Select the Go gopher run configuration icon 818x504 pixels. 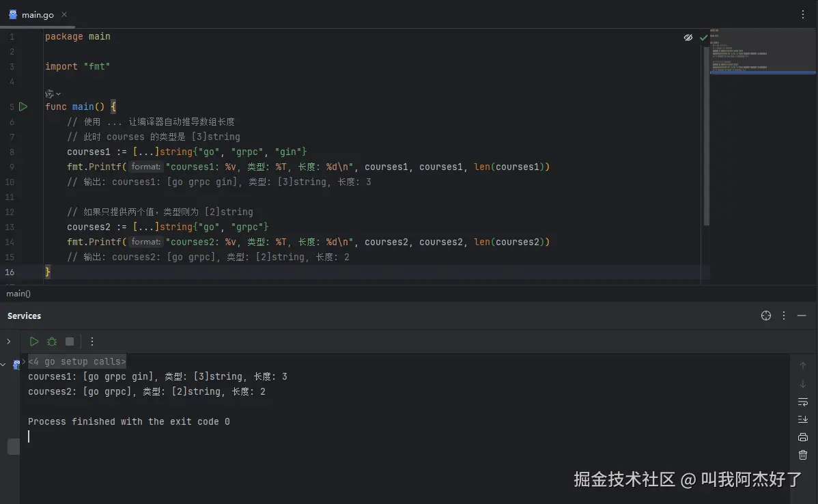pyautogui.click(x=16, y=363)
